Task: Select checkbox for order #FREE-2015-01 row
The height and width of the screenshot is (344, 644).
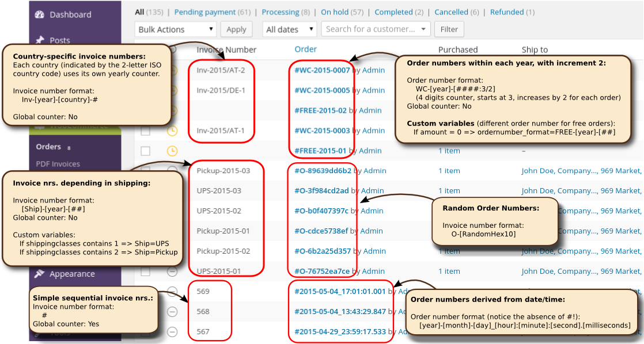Action: pyautogui.click(x=146, y=151)
